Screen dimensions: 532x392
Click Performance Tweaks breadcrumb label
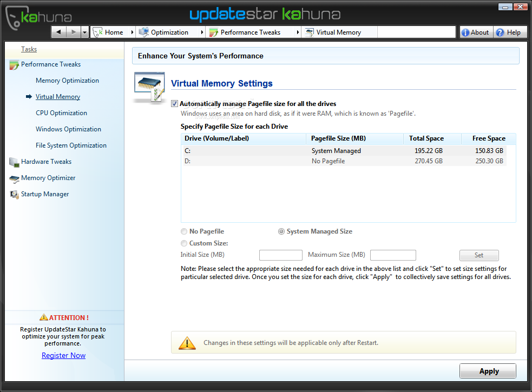[251, 32]
